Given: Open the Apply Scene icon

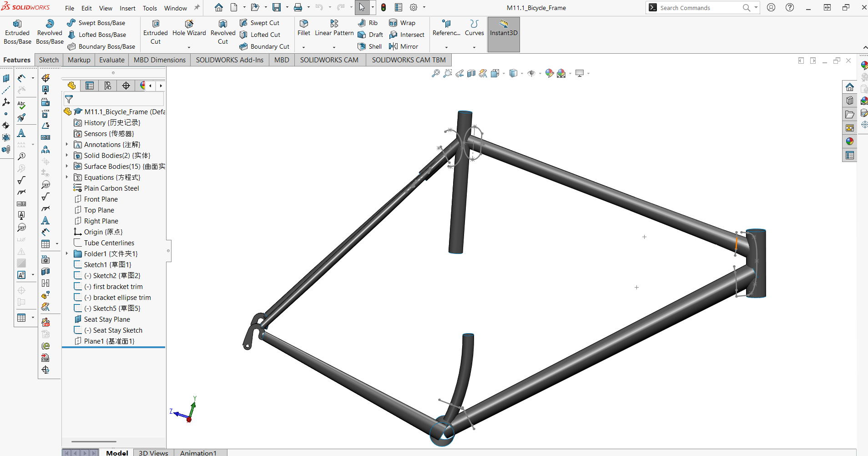Looking at the screenshot, I should (561, 73).
